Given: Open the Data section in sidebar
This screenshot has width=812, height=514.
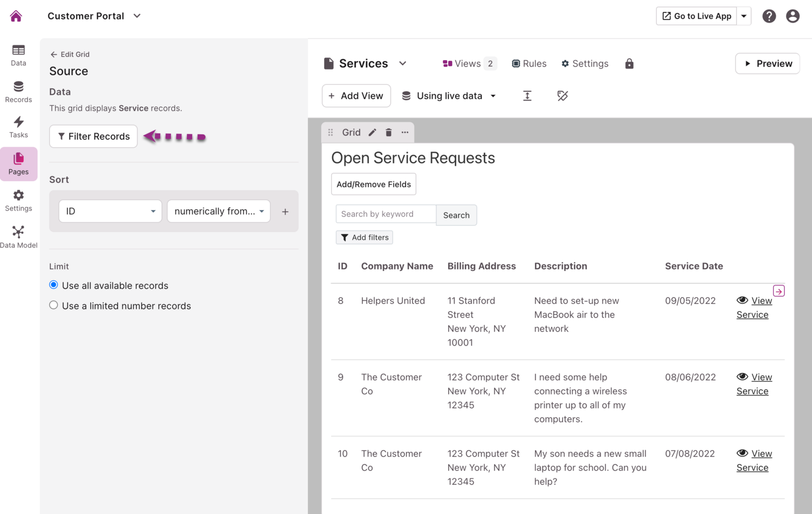Looking at the screenshot, I should [x=18, y=55].
